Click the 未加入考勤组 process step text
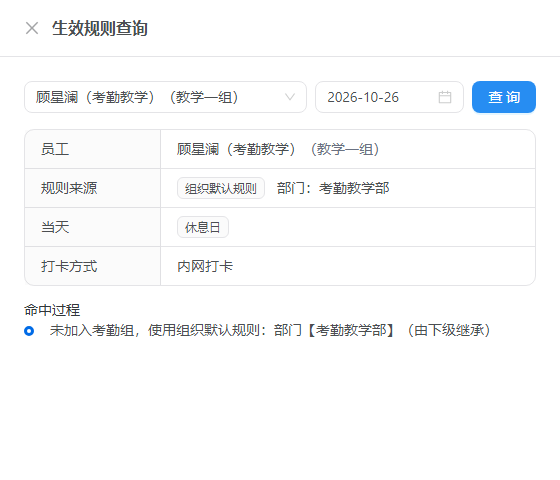 [270, 330]
